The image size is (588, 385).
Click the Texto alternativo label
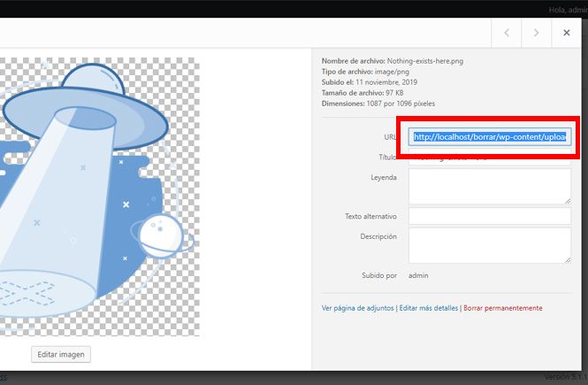pos(370,217)
